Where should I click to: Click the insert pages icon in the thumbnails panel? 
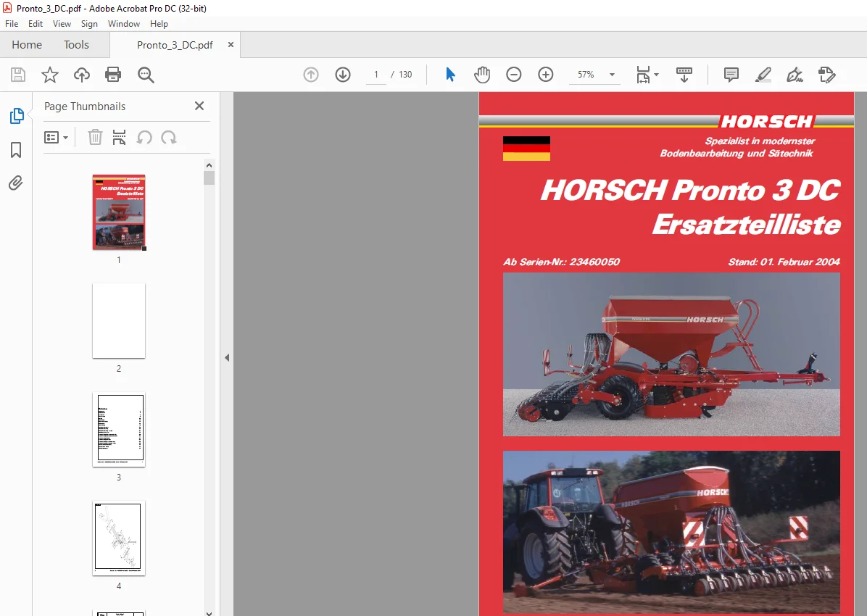pos(120,137)
